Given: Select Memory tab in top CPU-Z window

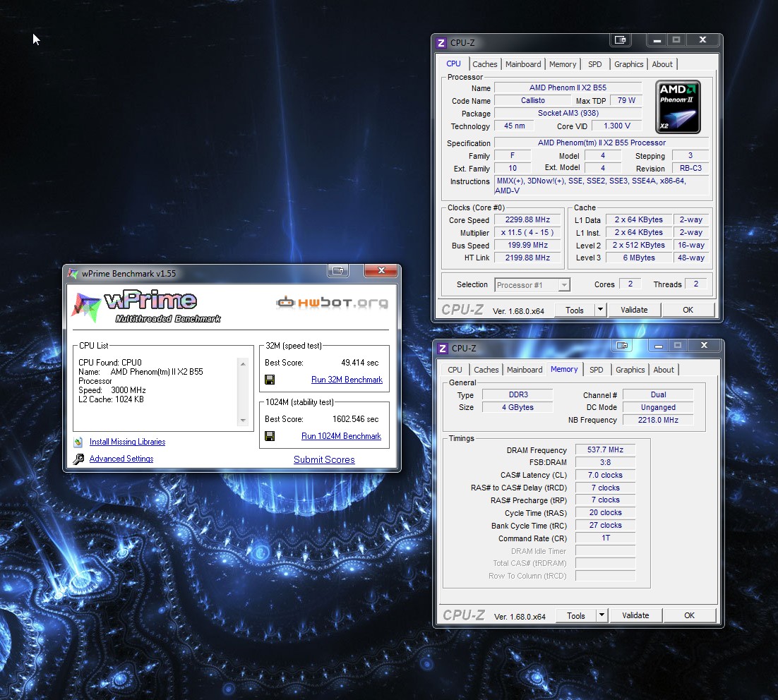Looking at the screenshot, I should pyautogui.click(x=563, y=64).
